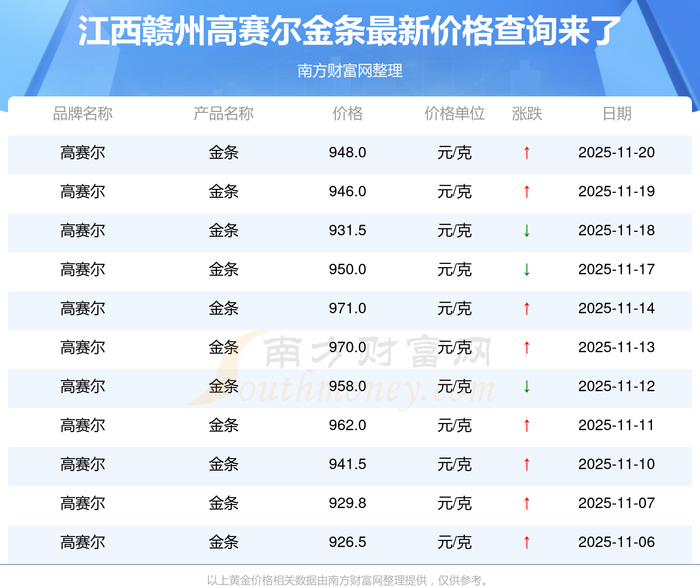Click 元/克 in the 2025-11-11 row

coord(454,425)
